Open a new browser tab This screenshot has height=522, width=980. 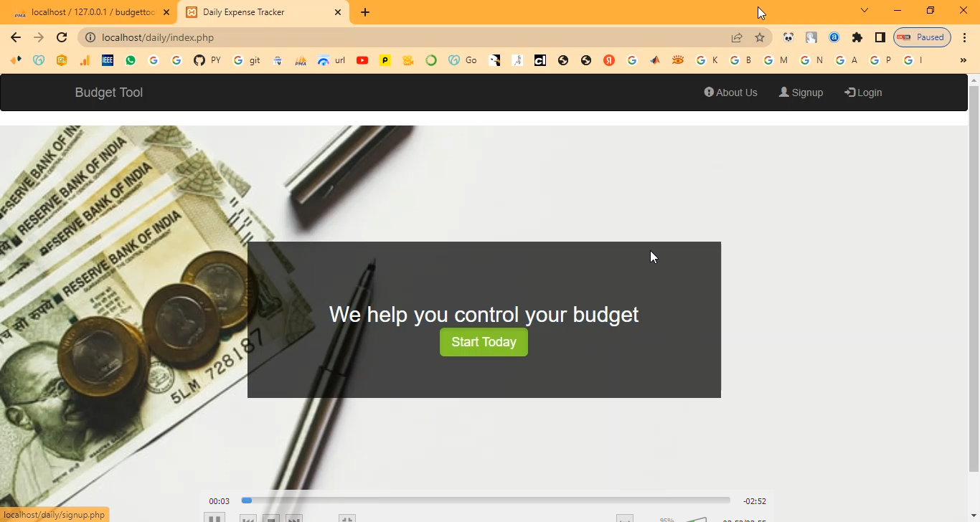[365, 12]
